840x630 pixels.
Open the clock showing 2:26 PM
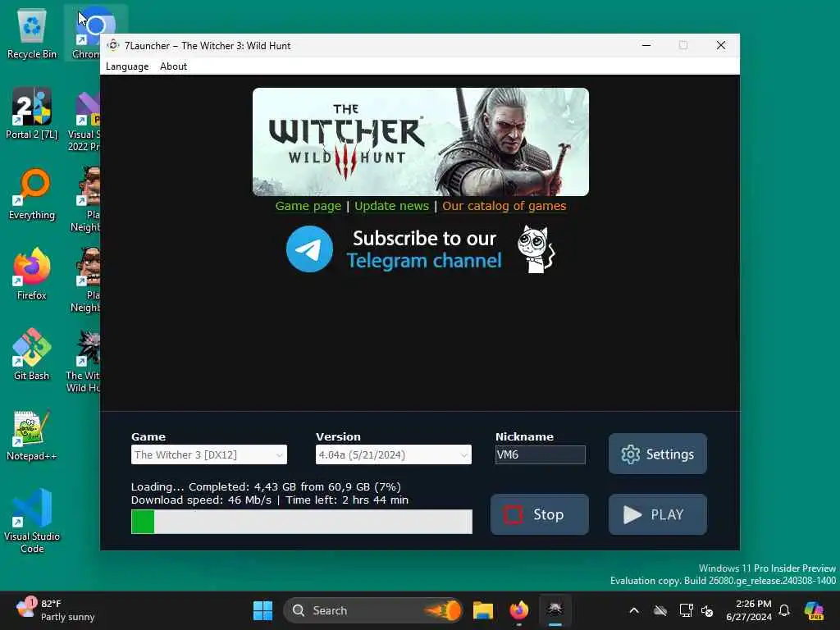click(749, 610)
